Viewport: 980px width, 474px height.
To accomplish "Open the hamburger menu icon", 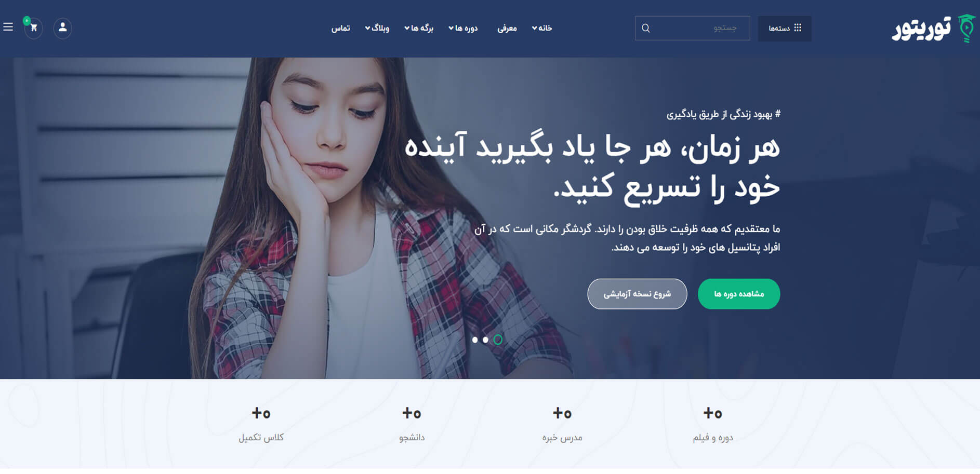I will click(x=8, y=26).
